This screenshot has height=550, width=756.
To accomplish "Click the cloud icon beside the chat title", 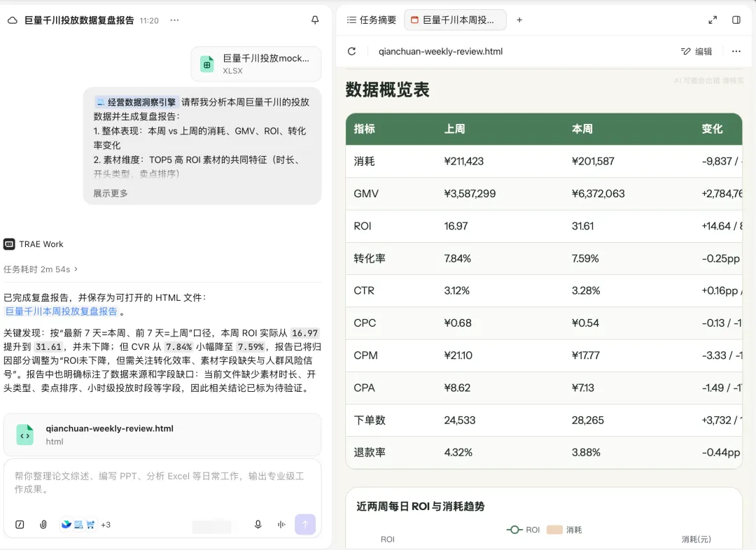I will (13, 20).
